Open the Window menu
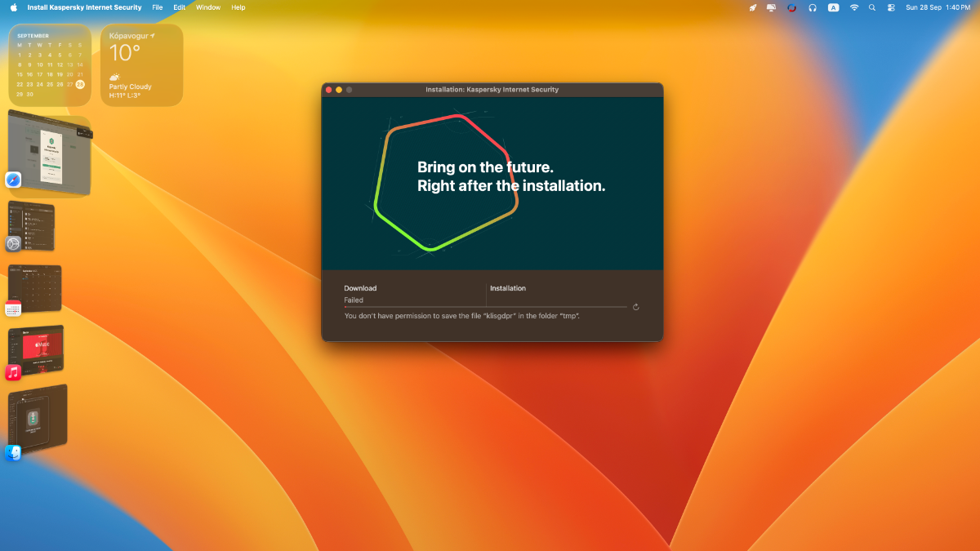This screenshot has width=980, height=551. [208, 7]
